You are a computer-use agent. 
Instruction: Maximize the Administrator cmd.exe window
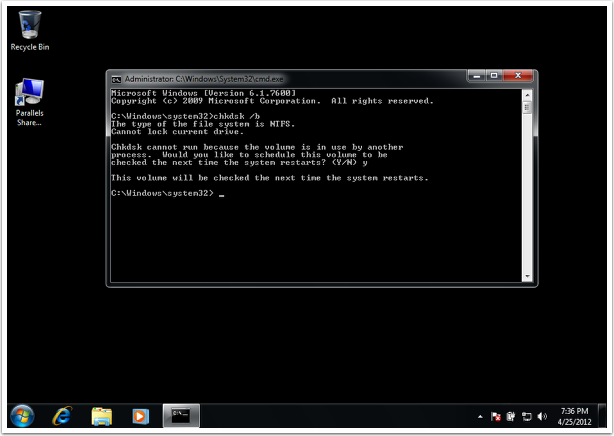(494, 76)
